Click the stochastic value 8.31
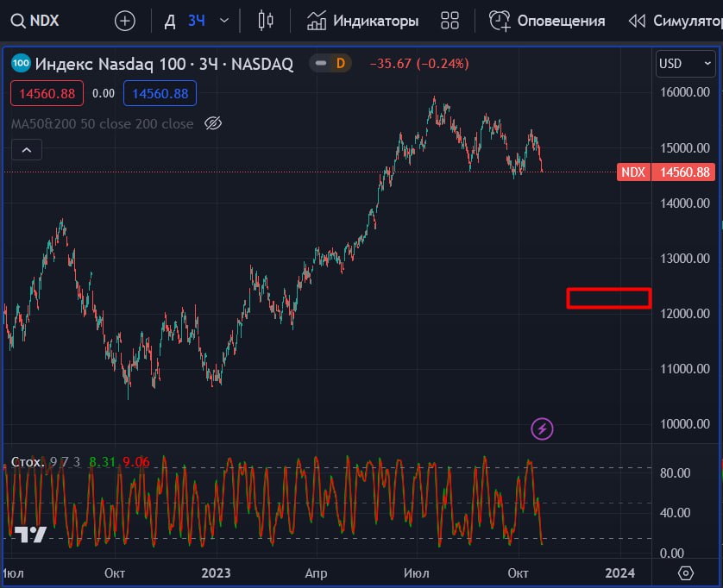This screenshot has width=723, height=588. [x=103, y=462]
